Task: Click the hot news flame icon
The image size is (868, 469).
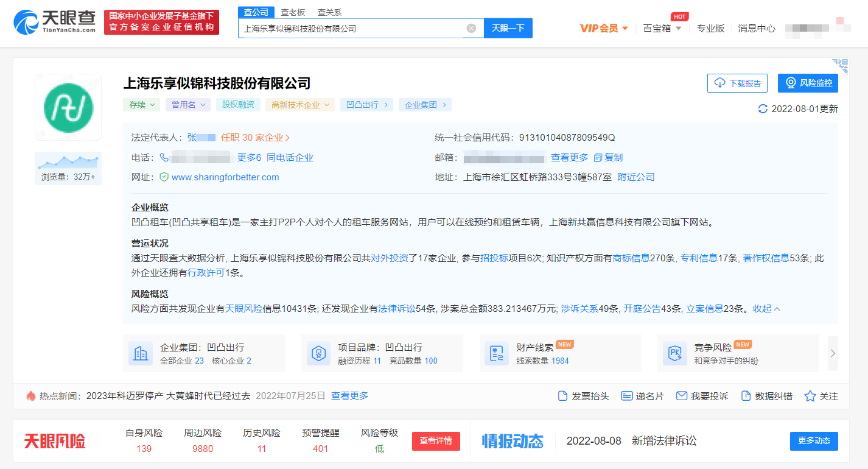Action: [30, 396]
